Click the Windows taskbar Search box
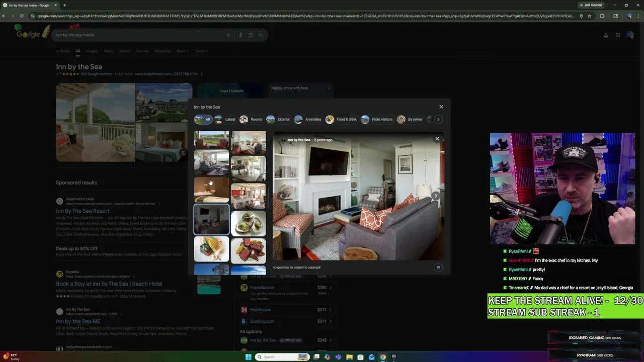The image size is (644, 362). point(282,357)
